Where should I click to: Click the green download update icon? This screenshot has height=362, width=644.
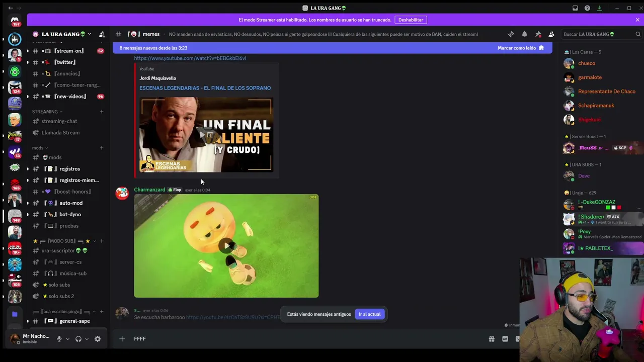tap(599, 8)
